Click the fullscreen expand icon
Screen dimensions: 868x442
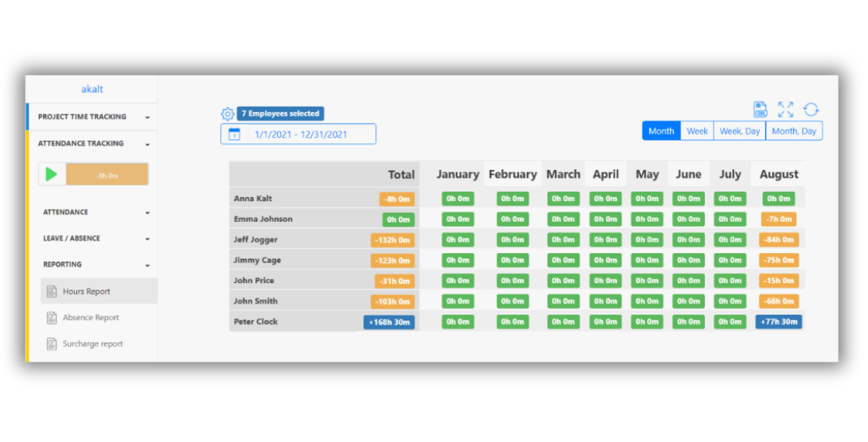tap(785, 110)
